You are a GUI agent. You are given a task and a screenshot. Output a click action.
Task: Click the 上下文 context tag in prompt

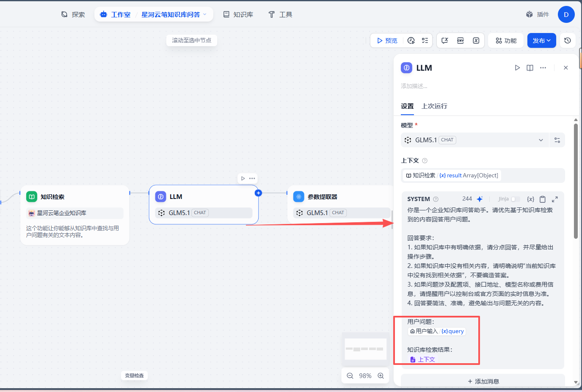click(422, 359)
